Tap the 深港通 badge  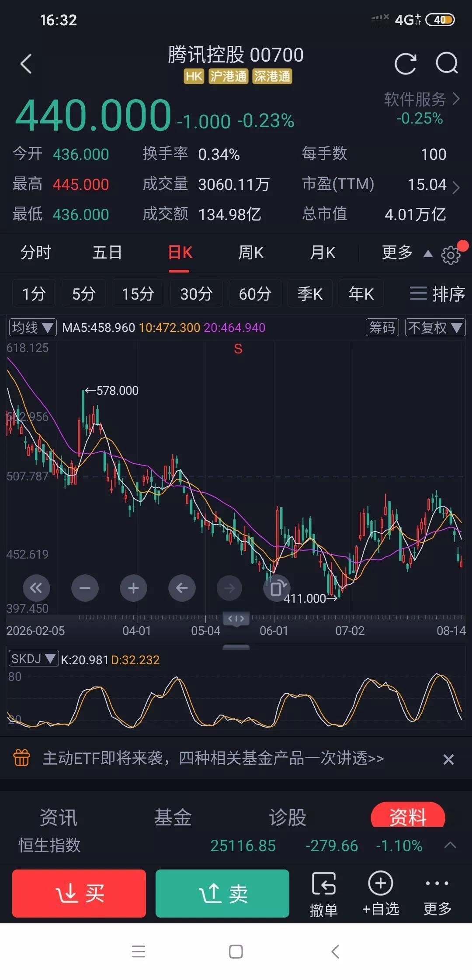coord(272,76)
